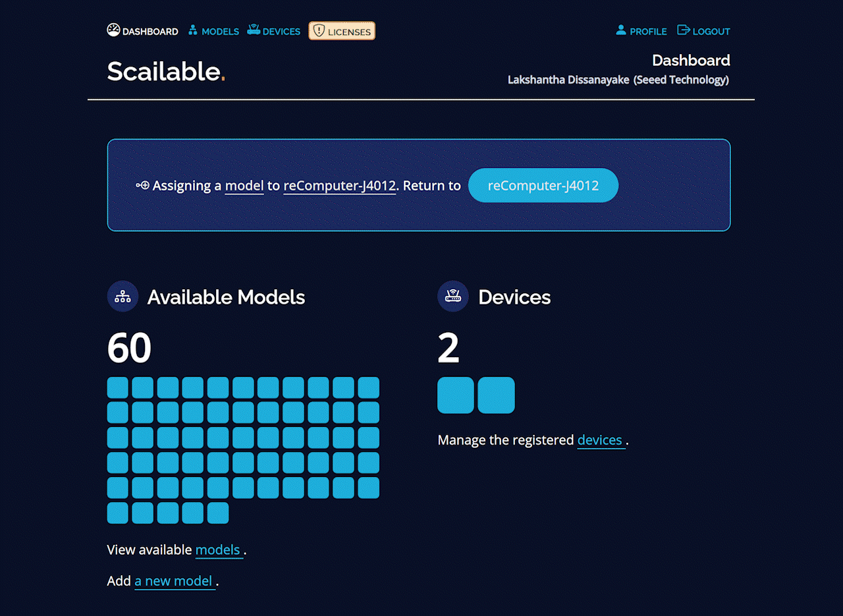The image size is (843, 616).
Task: Click the assign icon before 'Assigning a'
Action: click(143, 186)
